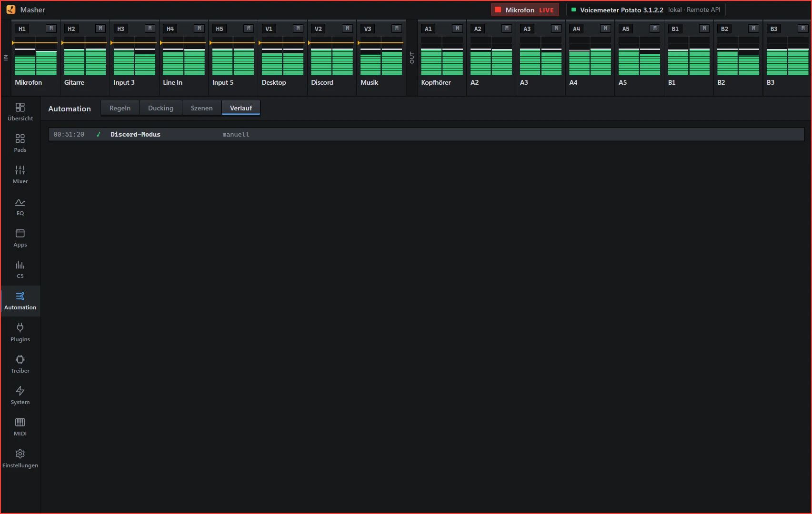Open the Treiber sidebar page

click(x=20, y=364)
